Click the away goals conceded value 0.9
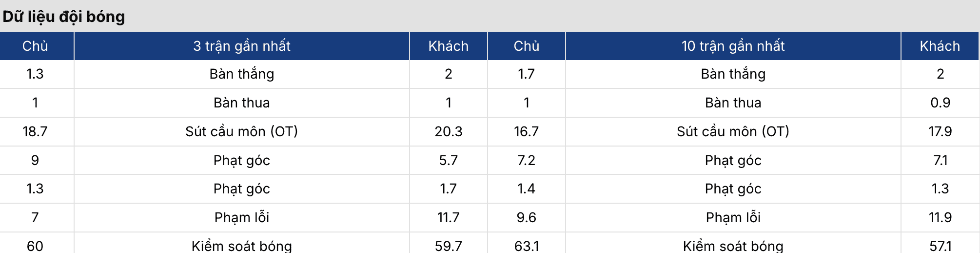 click(940, 103)
